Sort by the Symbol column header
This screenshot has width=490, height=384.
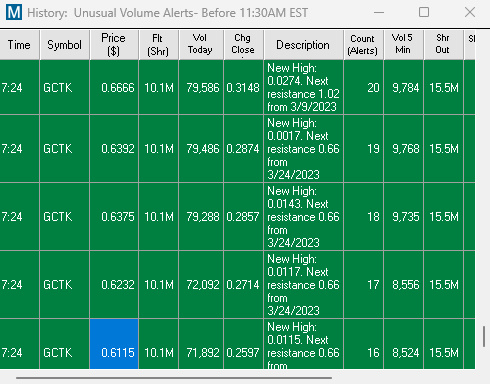click(64, 45)
